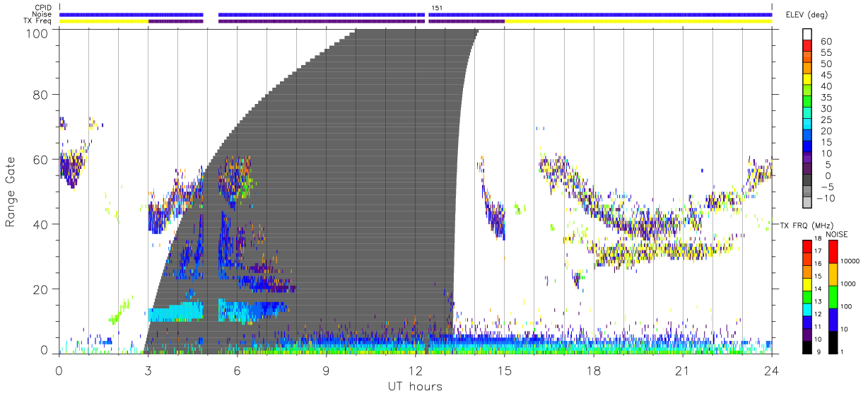868x401 pixels.
Task: Select the yellow segment of elevation color bar
Action: [x=808, y=81]
